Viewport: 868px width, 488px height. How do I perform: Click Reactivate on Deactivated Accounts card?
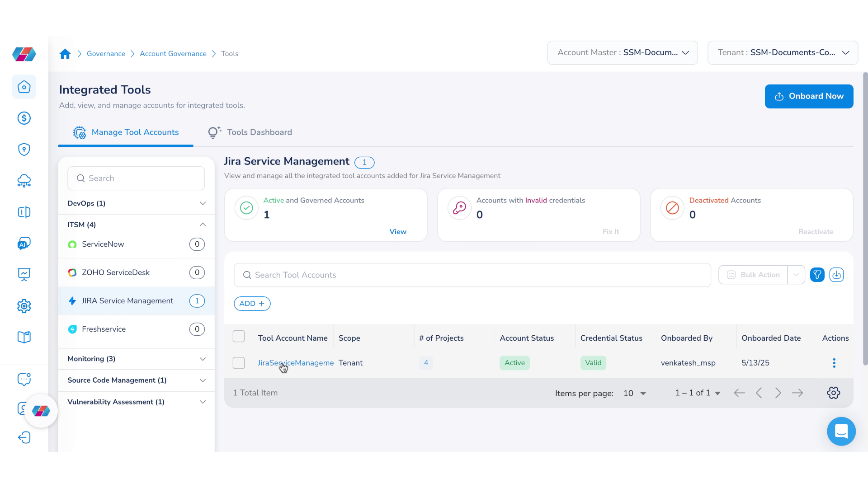click(x=816, y=232)
